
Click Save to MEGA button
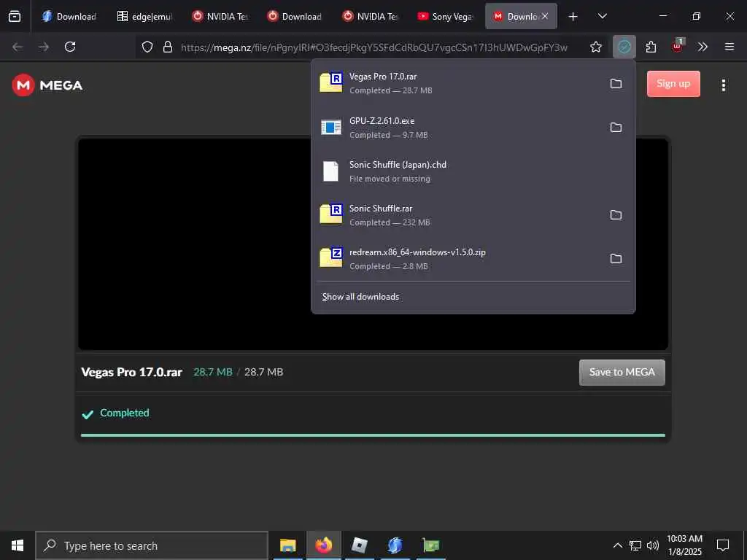click(622, 373)
